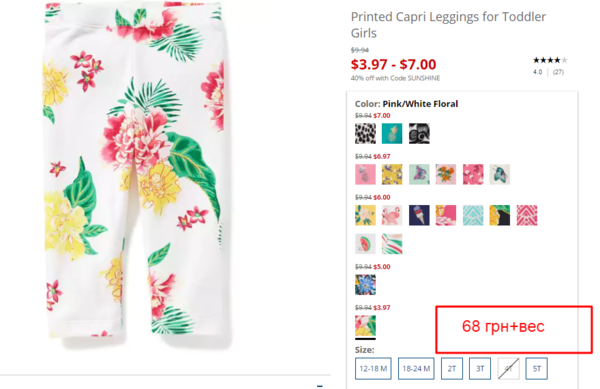
Task: Pick size 2T
Action: point(452,369)
